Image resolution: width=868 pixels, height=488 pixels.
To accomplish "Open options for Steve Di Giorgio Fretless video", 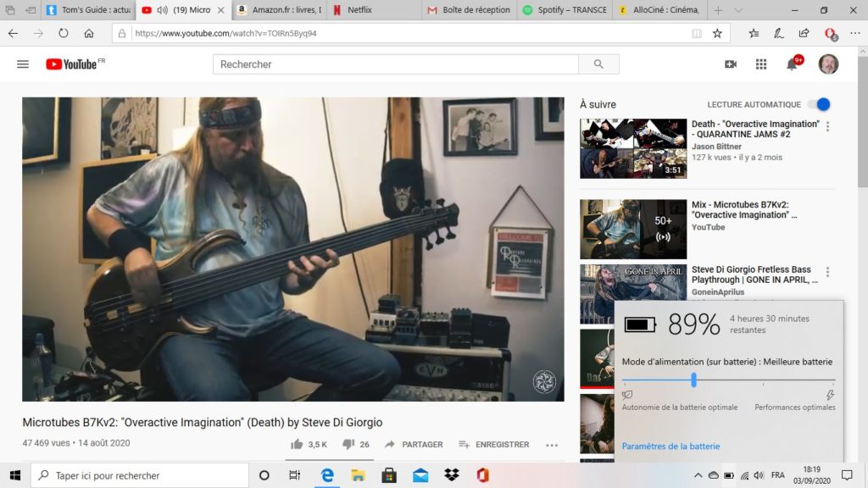I will pos(827,272).
